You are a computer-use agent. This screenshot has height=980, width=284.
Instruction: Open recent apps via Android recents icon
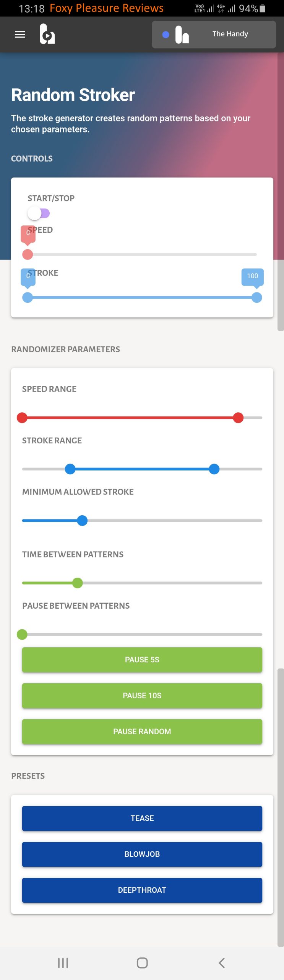[63, 962]
